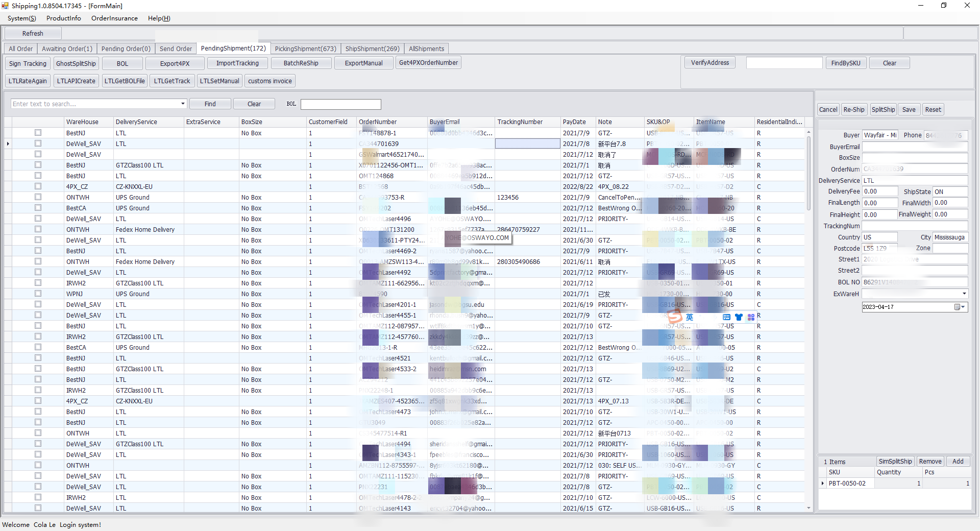Sort by the WareHouse column header
This screenshot has height=531, width=980.
tap(89, 122)
